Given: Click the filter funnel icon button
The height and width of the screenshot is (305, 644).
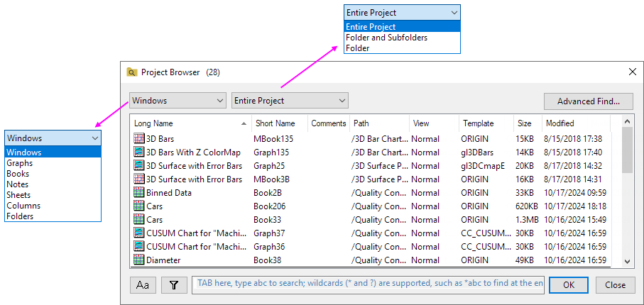Looking at the screenshot, I should coord(174,285).
